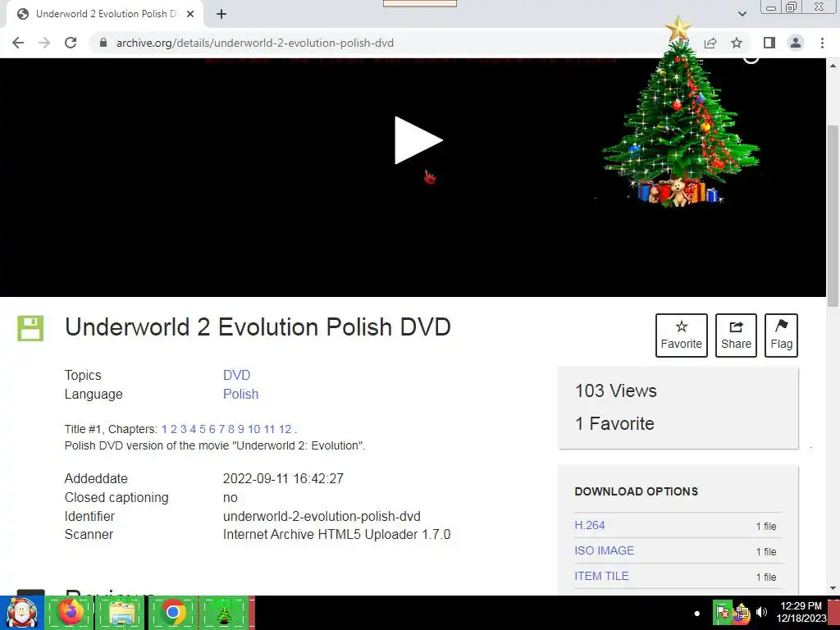Click the browser forward arrow
This screenshot has height=630, width=840.
(x=44, y=43)
